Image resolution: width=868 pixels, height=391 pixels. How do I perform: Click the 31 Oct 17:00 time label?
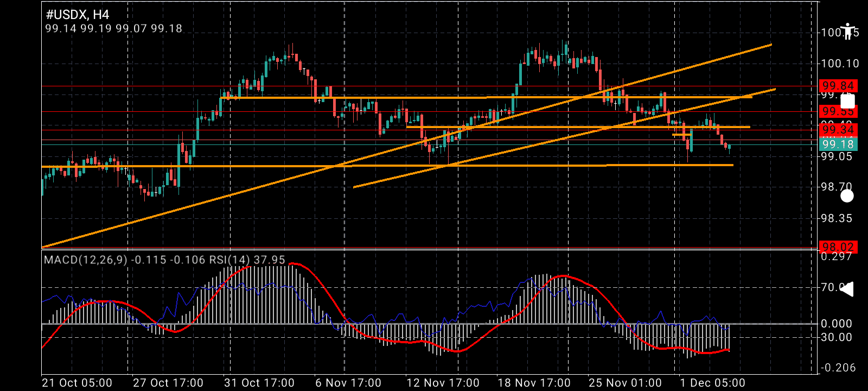259,383
